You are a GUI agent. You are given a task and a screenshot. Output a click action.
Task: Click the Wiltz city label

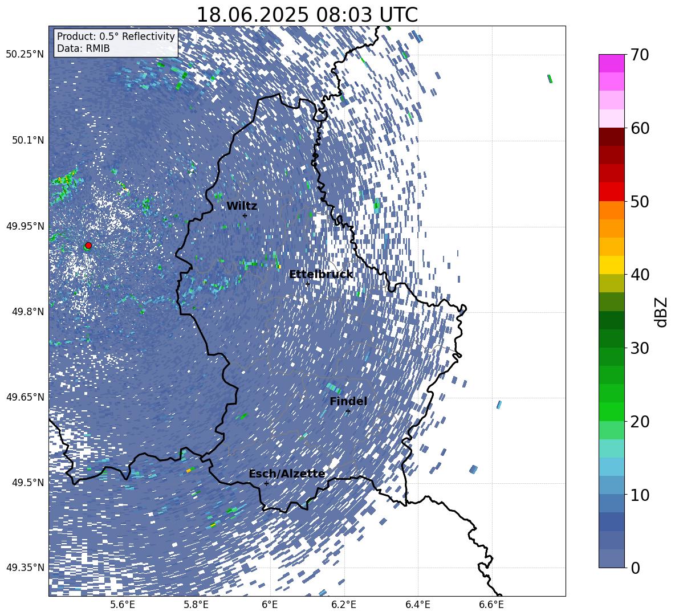242,206
